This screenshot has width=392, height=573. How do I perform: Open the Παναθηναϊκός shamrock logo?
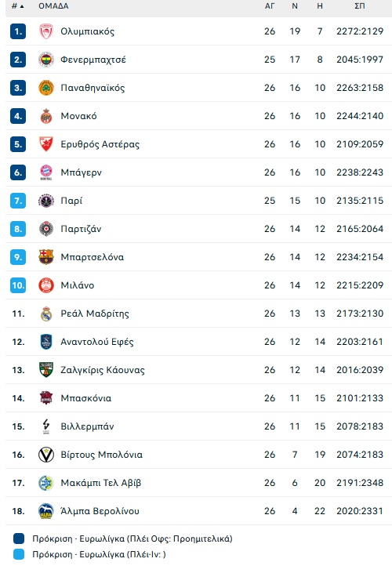(46, 88)
